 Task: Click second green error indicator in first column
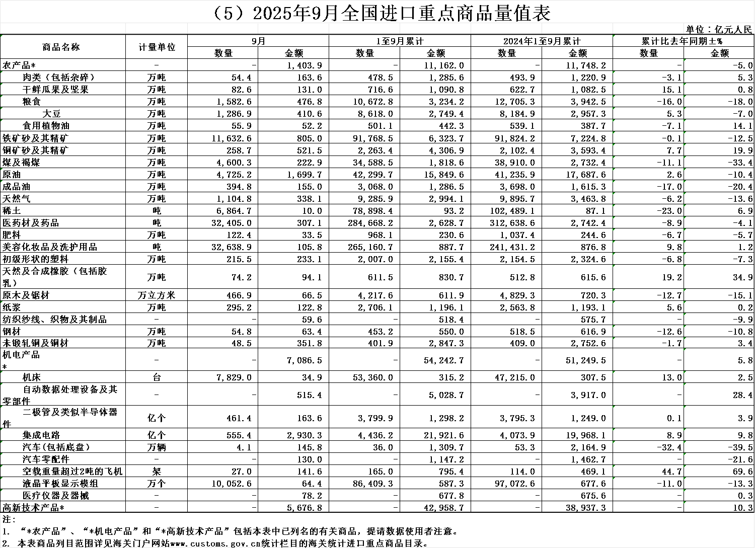tap(2, 72)
